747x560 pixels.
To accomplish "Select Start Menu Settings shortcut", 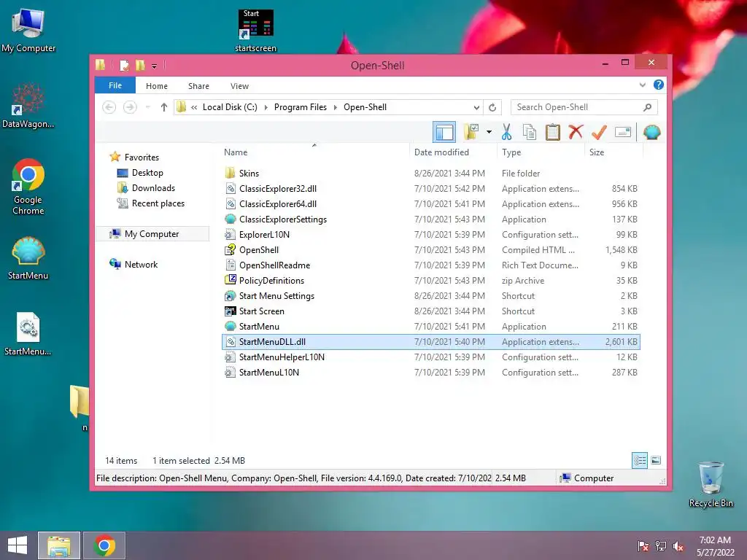I will tap(430, 296).
